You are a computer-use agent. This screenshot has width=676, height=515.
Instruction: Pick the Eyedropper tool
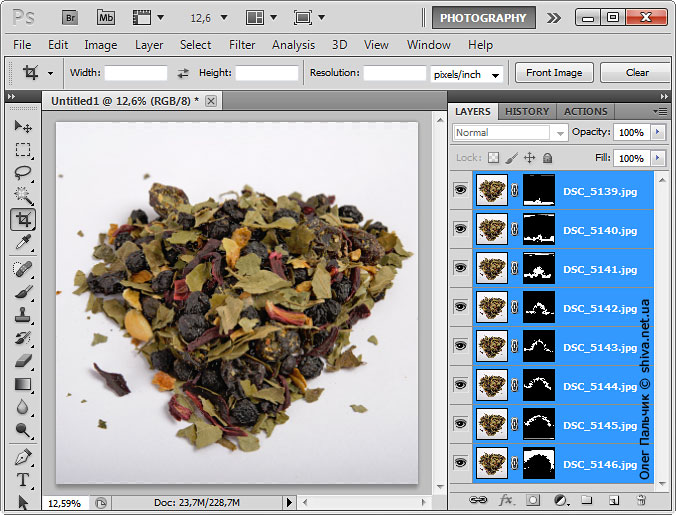click(23, 243)
